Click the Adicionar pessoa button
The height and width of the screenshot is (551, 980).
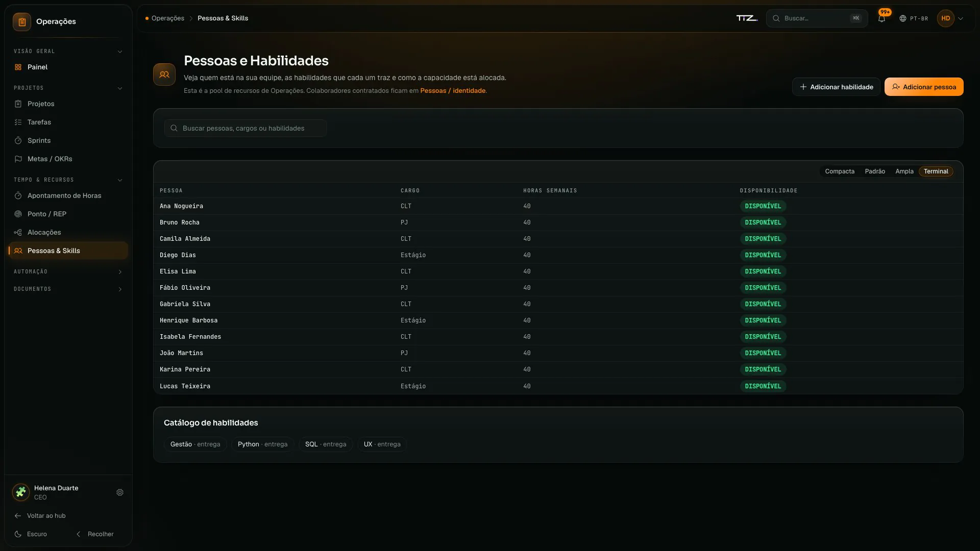point(924,87)
